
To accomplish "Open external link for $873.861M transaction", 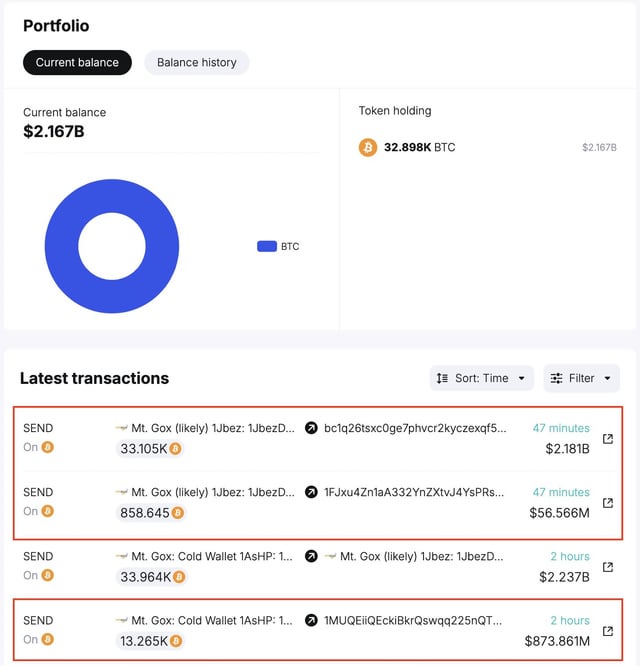I will [607, 630].
